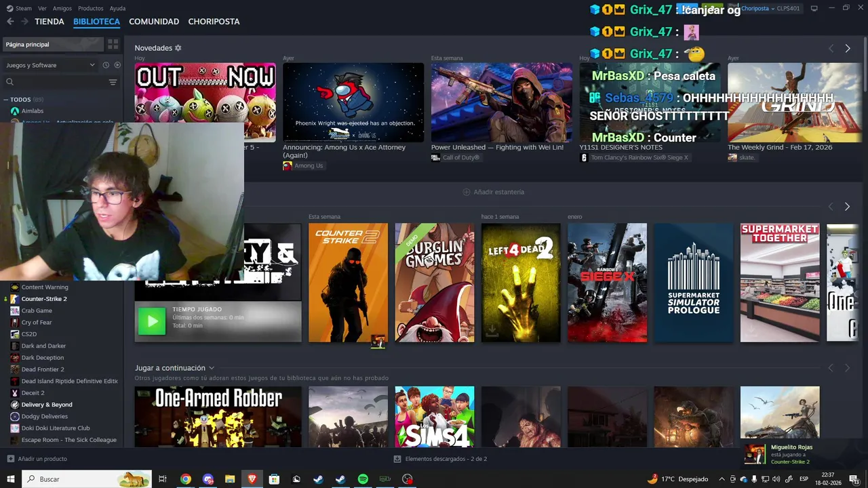Screen dimensions: 868x488
Task: Open advanced filter options in library search
Action: click(113, 82)
